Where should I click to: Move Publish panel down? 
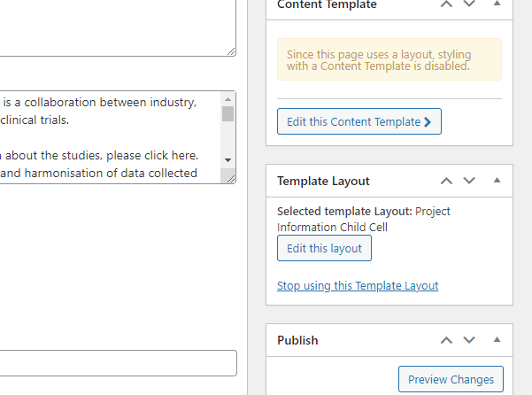(x=469, y=340)
